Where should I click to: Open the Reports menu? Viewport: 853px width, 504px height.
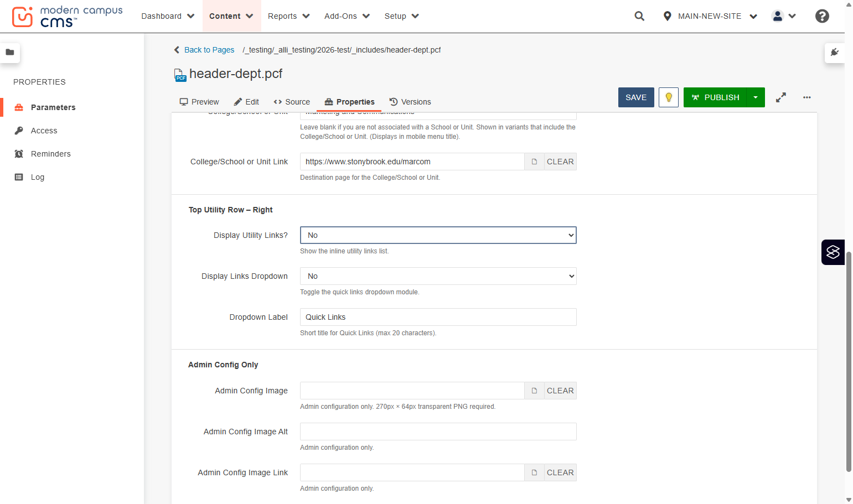tap(289, 16)
